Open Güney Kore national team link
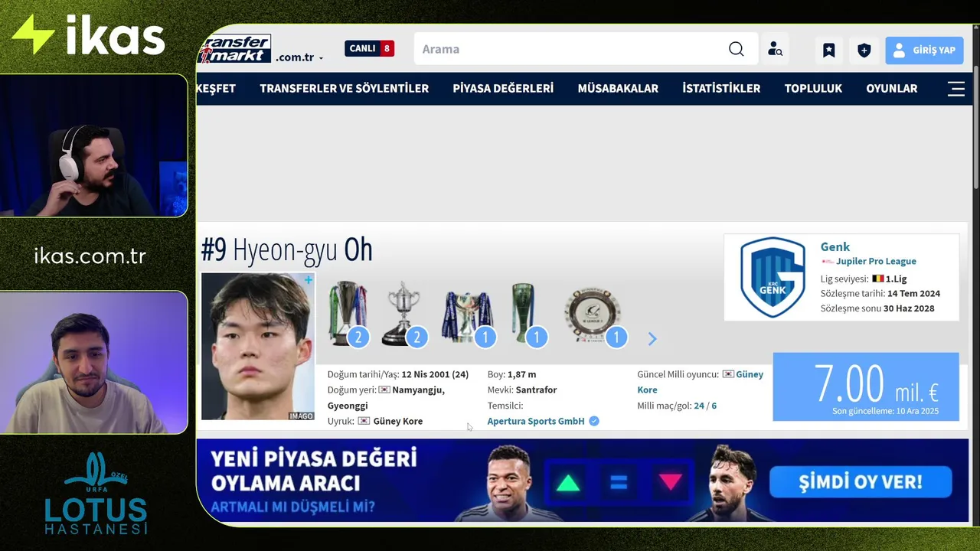Viewport: 980px width, 551px height. click(701, 382)
